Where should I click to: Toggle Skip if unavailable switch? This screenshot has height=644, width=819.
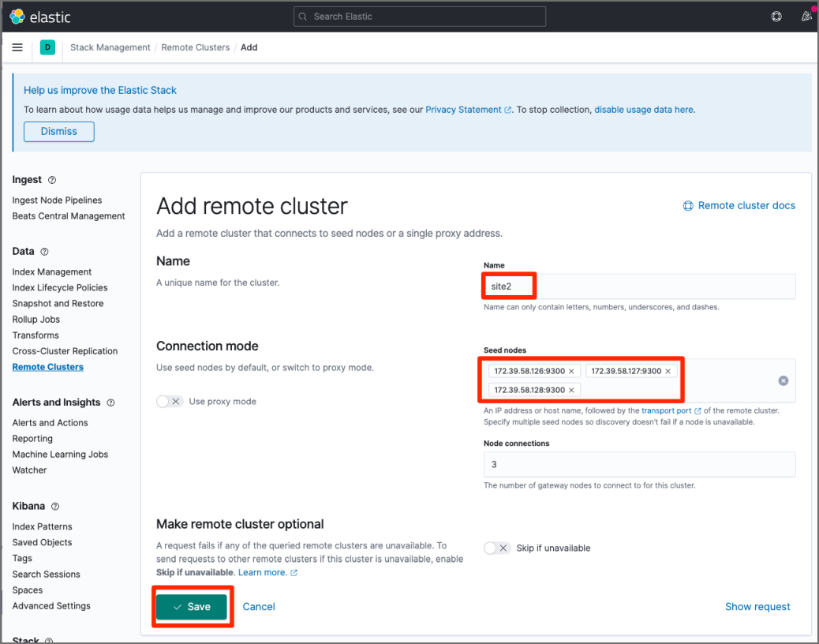[497, 548]
